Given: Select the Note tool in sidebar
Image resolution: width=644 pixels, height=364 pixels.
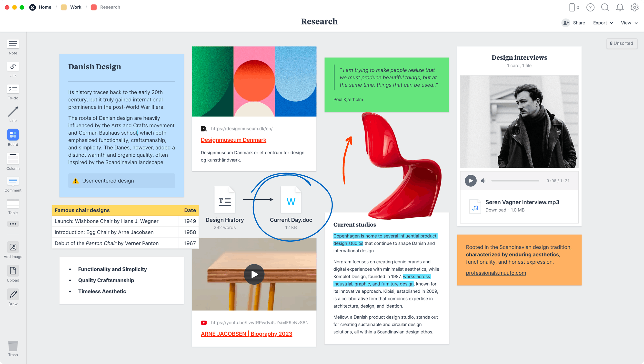Looking at the screenshot, I should (13, 44).
